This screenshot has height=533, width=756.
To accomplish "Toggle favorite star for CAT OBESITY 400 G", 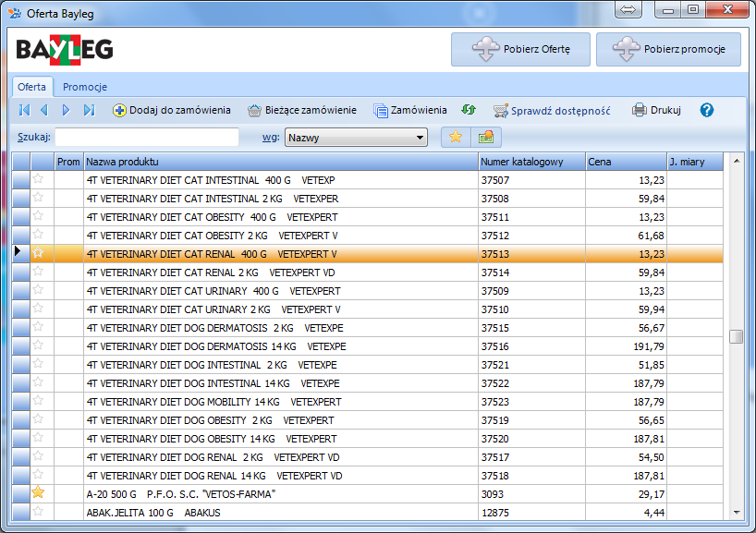I will [38, 216].
